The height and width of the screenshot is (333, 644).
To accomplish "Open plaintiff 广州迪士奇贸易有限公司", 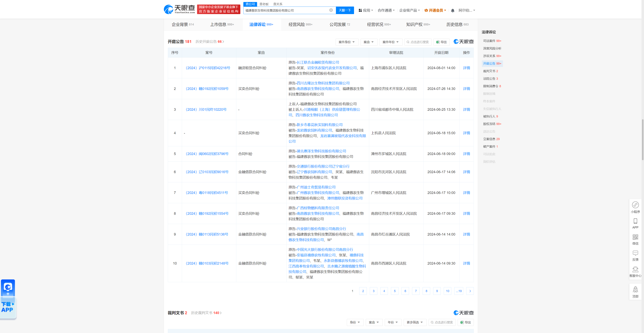I will pos(316,187).
